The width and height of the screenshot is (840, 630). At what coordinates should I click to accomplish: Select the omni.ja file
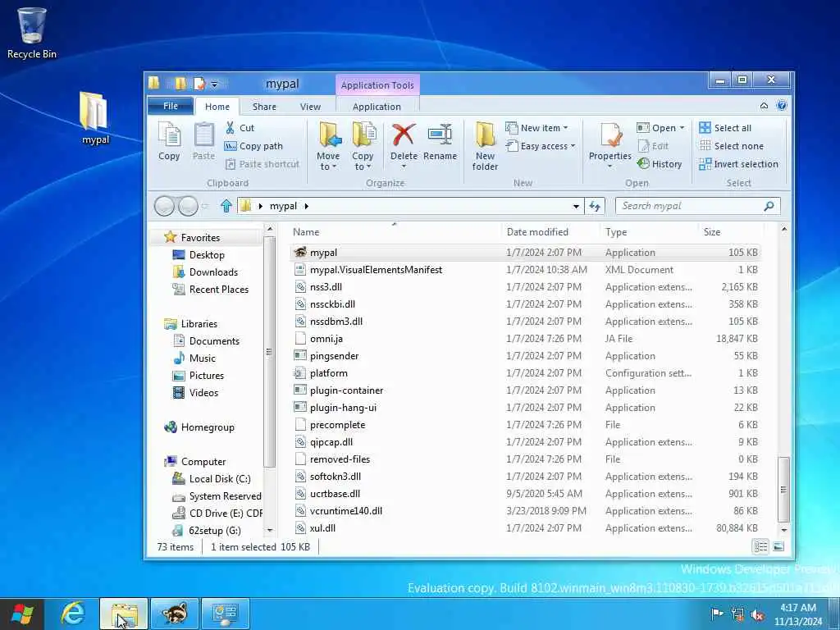(x=526, y=339)
